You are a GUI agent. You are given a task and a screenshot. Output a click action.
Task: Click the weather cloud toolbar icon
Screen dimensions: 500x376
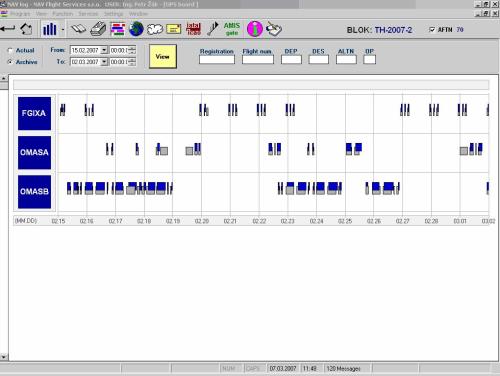pyautogui.click(x=155, y=29)
